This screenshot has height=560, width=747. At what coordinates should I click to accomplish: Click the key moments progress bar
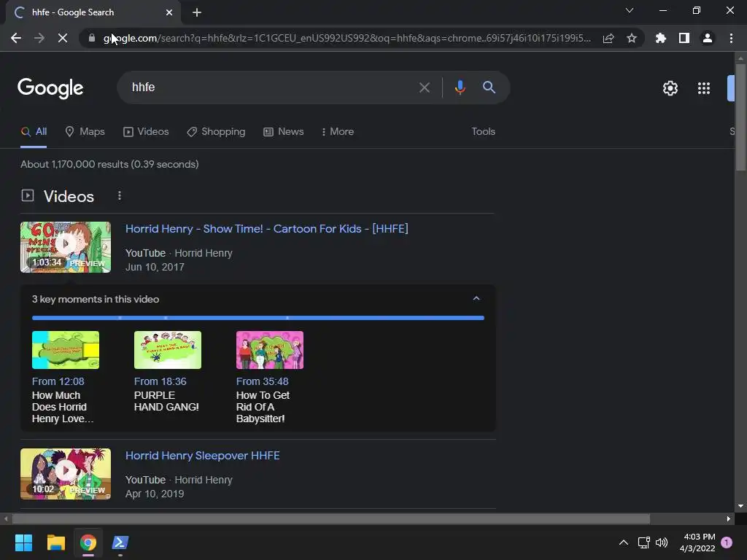(x=258, y=318)
